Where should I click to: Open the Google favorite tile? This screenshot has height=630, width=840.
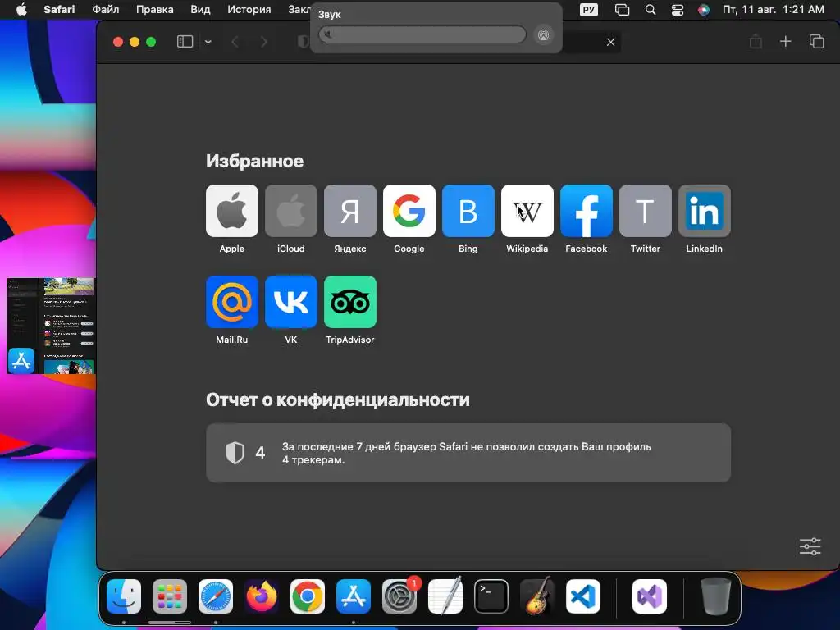point(409,211)
